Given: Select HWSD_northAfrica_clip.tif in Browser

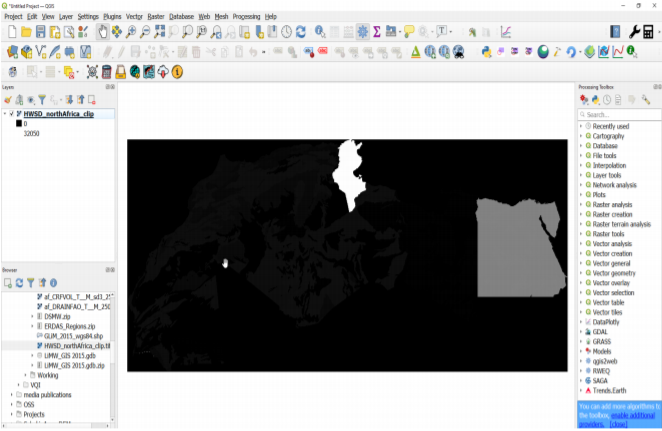Looking at the screenshot, I should click(x=77, y=346).
